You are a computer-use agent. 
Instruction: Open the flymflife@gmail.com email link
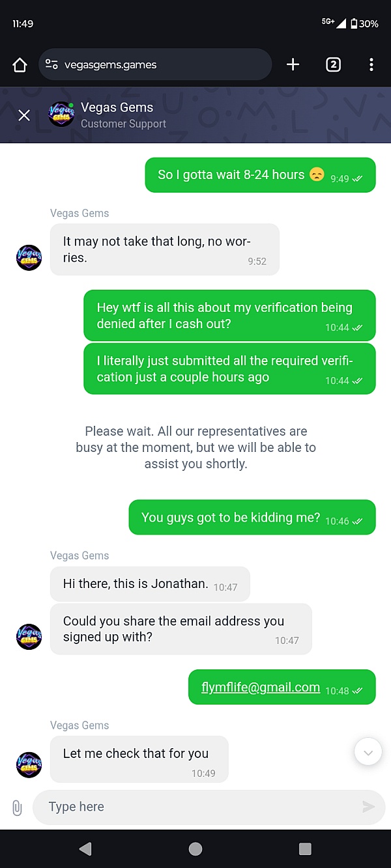pos(261,687)
